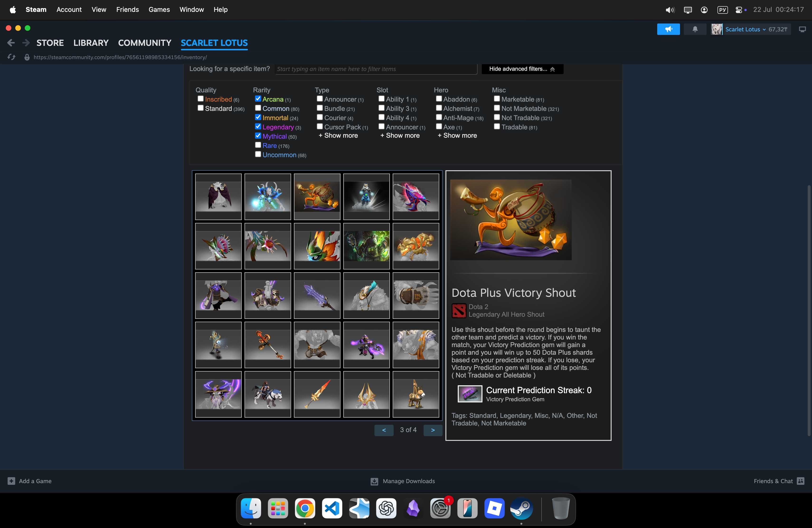Check the Rare rarity filter

[x=258, y=145]
